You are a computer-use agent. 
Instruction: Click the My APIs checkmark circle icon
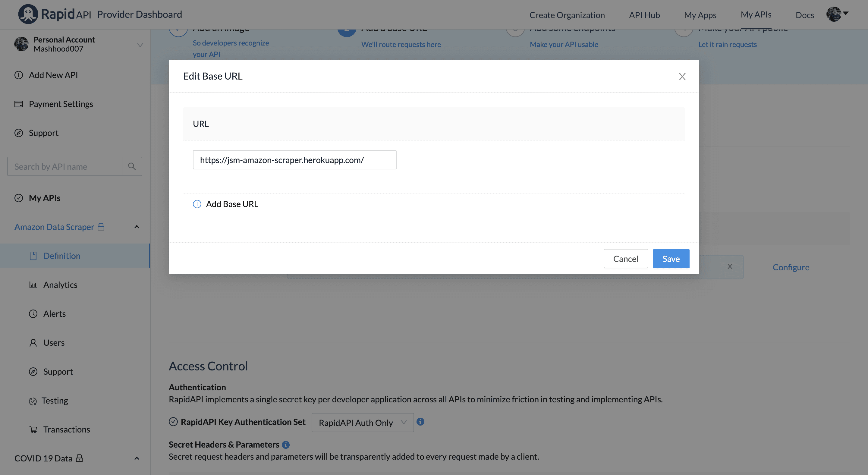pos(18,198)
